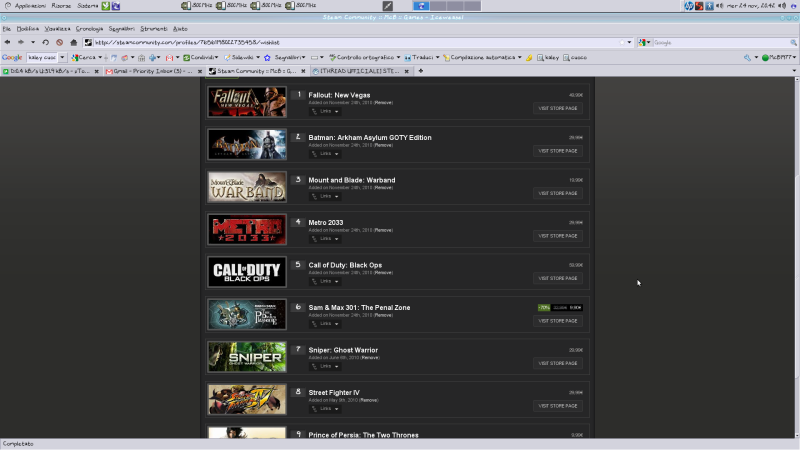Open the Gmail envelope icon in toolbar

tap(169, 58)
